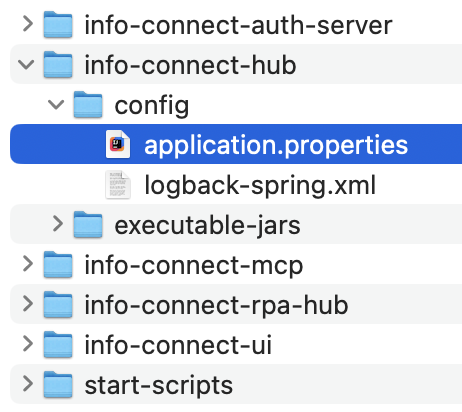This screenshot has height=412, width=462.
Task: Select the info-connect-hub name text
Action: coord(190,65)
